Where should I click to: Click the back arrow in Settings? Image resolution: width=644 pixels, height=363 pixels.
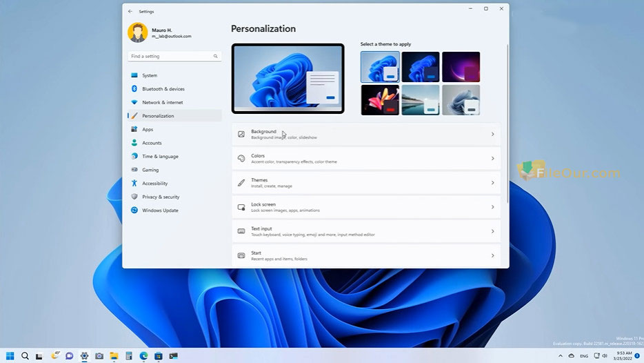(130, 11)
